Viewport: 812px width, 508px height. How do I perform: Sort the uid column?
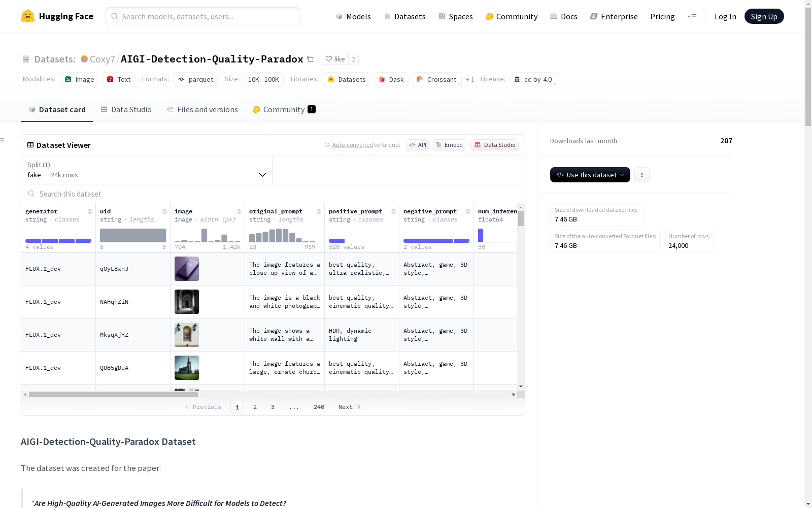[x=164, y=211]
